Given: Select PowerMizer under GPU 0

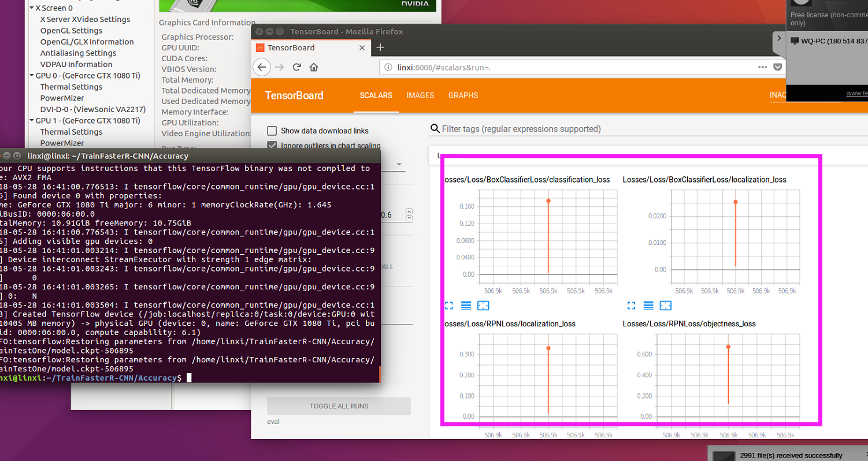Looking at the screenshot, I should (62, 98).
